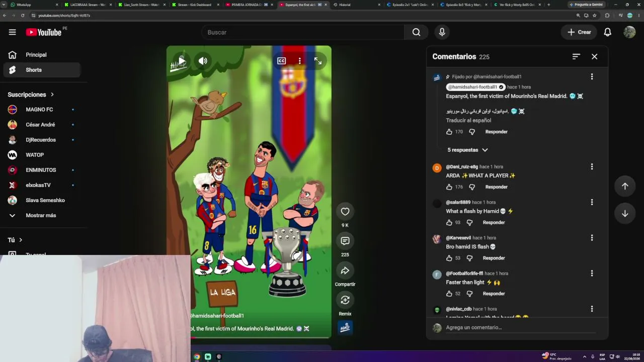Like the pinned comment with 170 likes

pos(449,132)
